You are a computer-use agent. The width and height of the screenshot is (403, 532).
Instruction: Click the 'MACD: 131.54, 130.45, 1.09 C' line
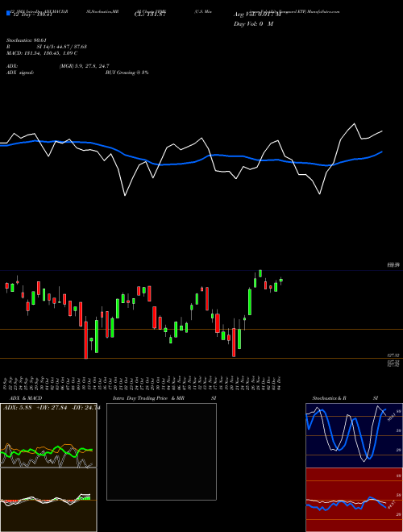coord(42,53)
